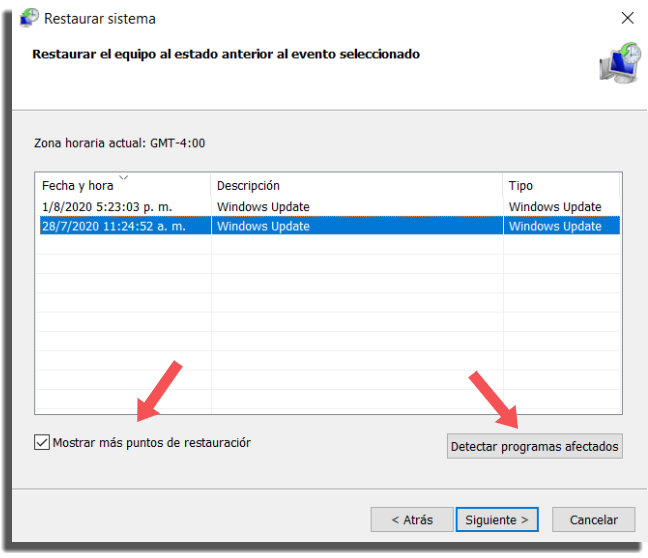Go back with the Atrás button
The image size is (648, 558).
point(412,520)
